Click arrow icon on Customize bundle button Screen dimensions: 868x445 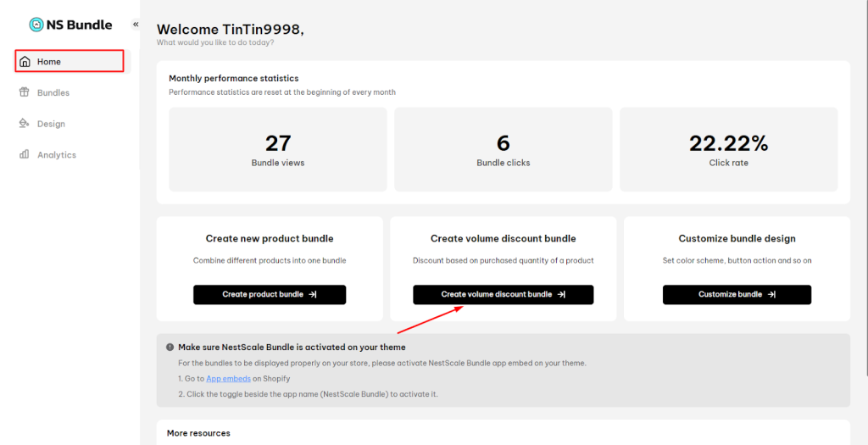click(771, 294)
